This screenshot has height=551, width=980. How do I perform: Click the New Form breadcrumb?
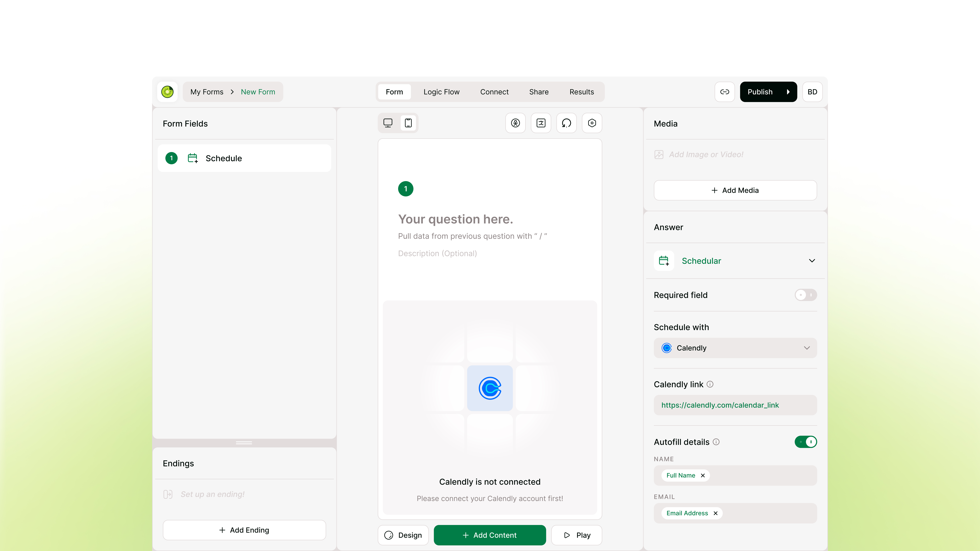click(x=258, y=92)
